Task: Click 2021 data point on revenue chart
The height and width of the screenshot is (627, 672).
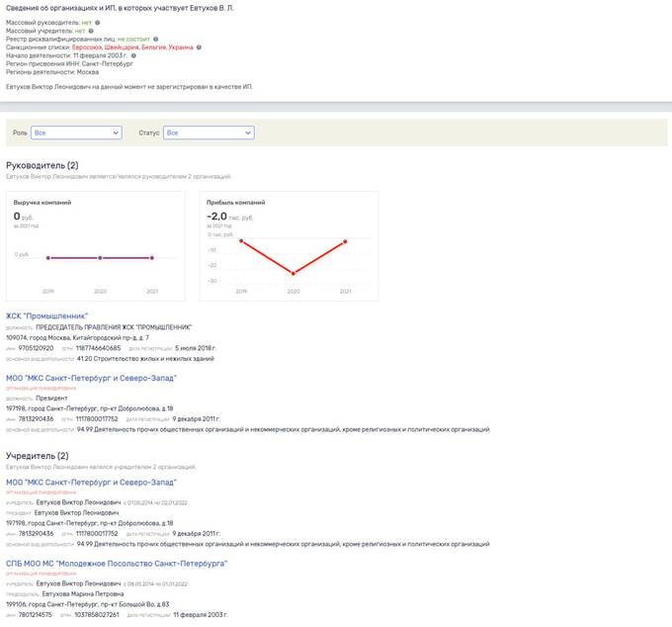Action: click(151, 258)
